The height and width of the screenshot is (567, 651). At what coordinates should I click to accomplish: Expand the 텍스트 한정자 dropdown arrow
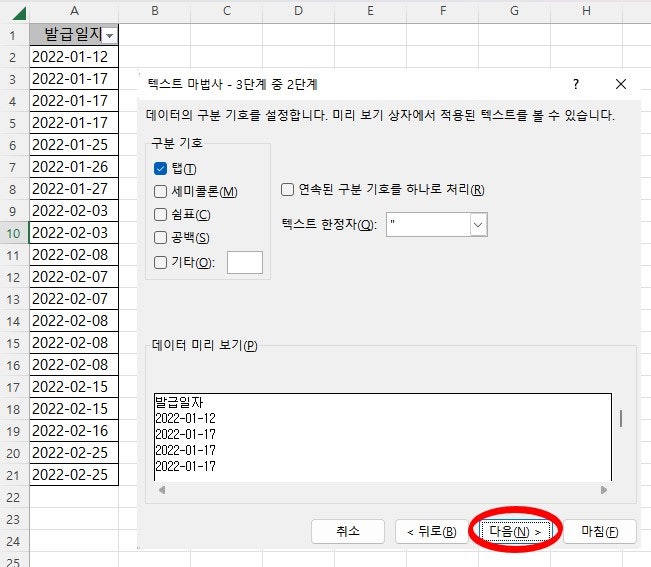point(478,225)
